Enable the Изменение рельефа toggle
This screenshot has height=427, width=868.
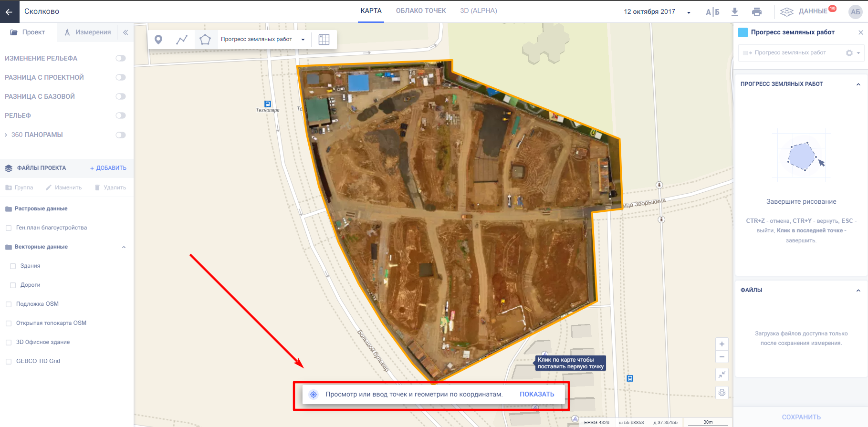121,58
